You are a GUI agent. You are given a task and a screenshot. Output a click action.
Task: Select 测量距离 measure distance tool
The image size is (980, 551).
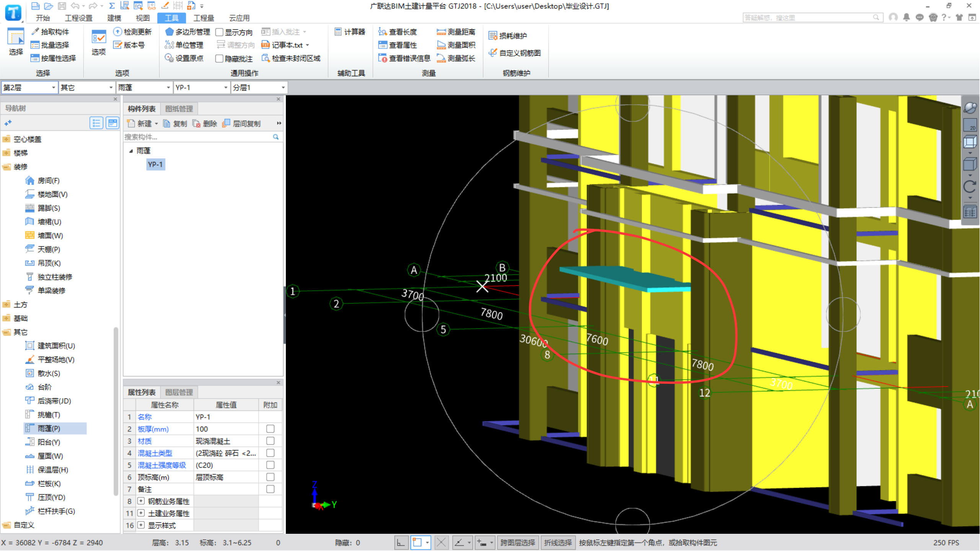[x=456, y=32]
